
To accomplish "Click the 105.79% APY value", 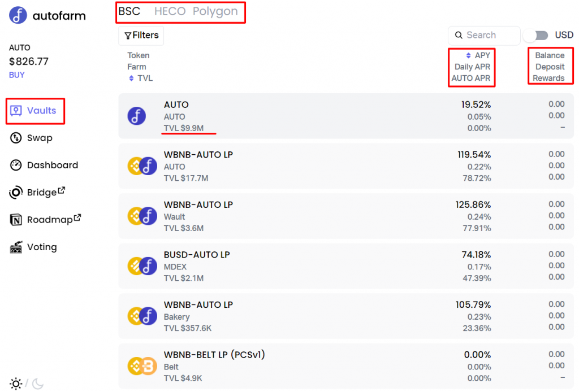I will (473, 304).
